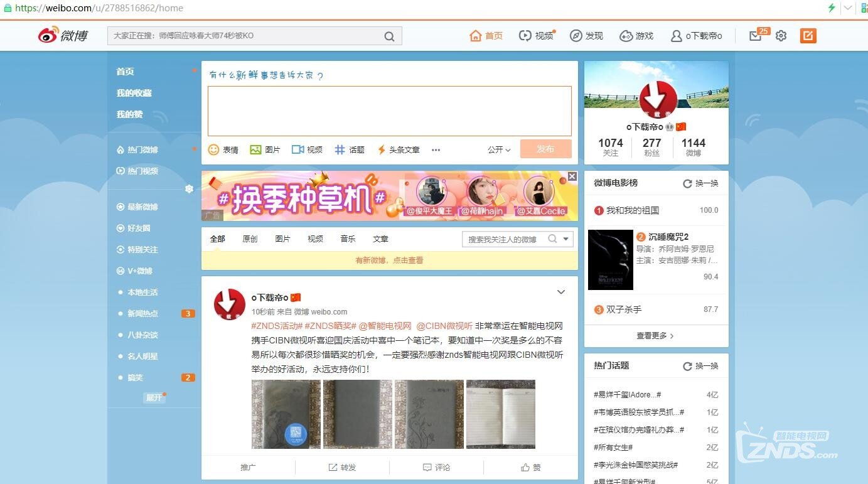Image resolution: width=868 pixels, height=484 pixels.
Task: Select 首页 in left sidebar
Action: coord(126,72)
